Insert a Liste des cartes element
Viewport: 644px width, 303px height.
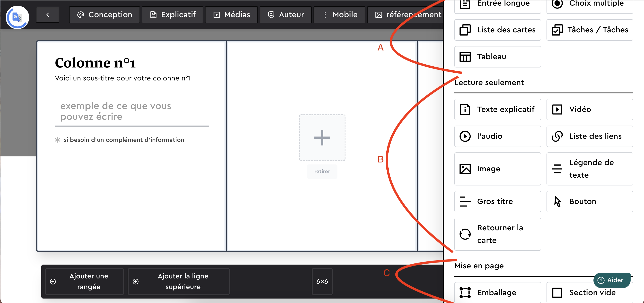click(x=497, y=30)
